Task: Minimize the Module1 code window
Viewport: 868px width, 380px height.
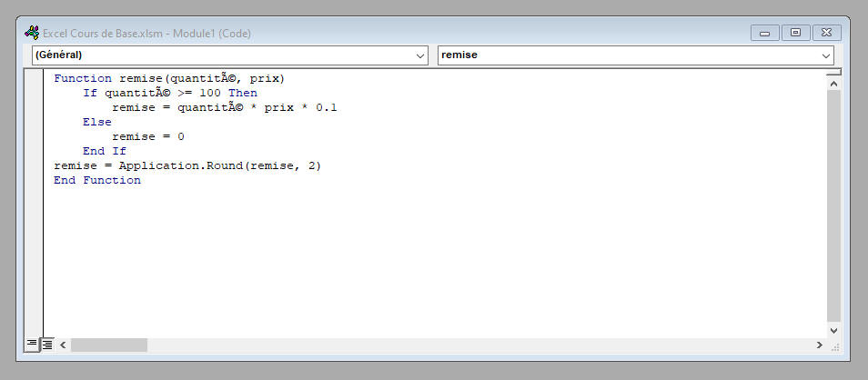Action: (x=765, y=34)
